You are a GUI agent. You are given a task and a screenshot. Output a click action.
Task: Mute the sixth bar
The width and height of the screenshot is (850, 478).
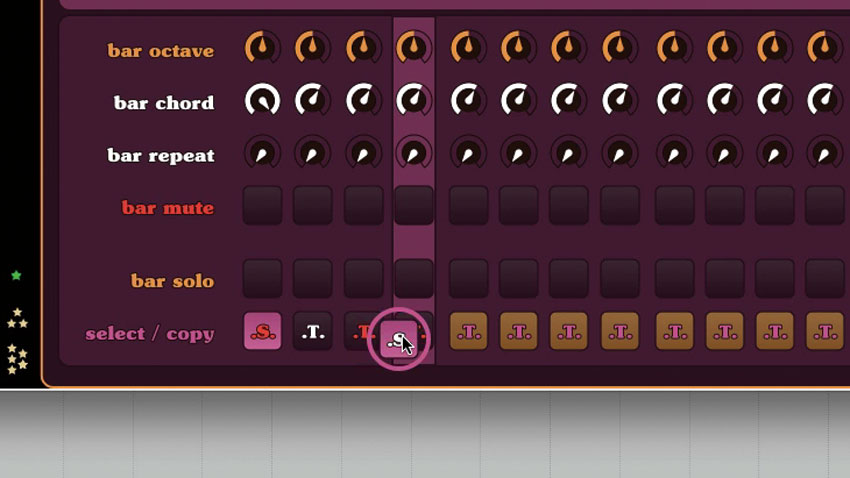pyautogui.click(x=518, y=205)
